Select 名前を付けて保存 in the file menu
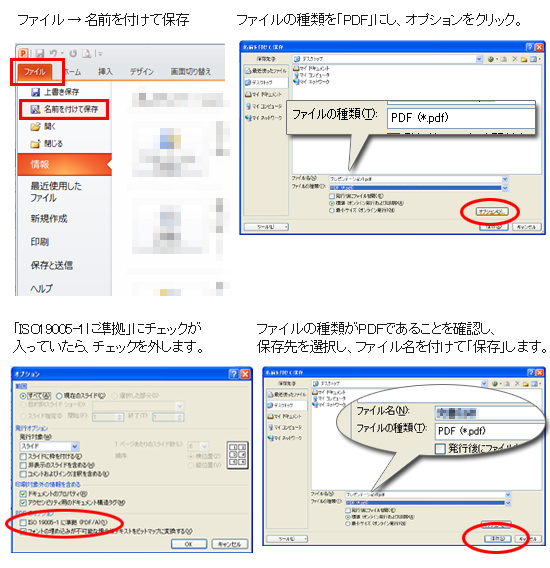The image size is (550, 568). [64, 109]
